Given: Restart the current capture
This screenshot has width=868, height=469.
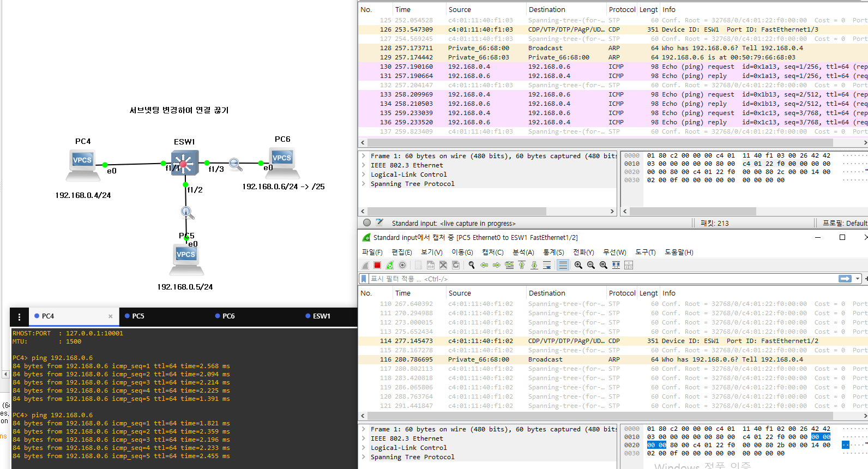Looking at the screenshot, I should (390, 265).
